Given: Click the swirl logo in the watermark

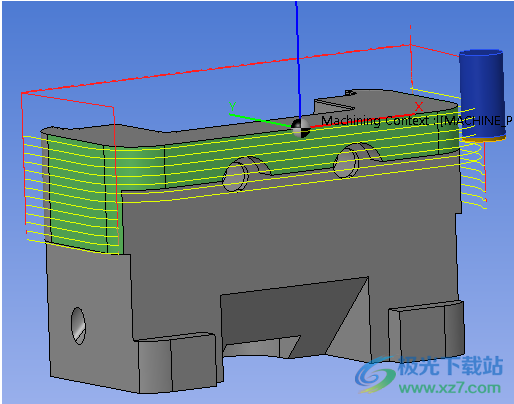Looking at the screenshot, I should pyautogui.click(x=375, y=374).
